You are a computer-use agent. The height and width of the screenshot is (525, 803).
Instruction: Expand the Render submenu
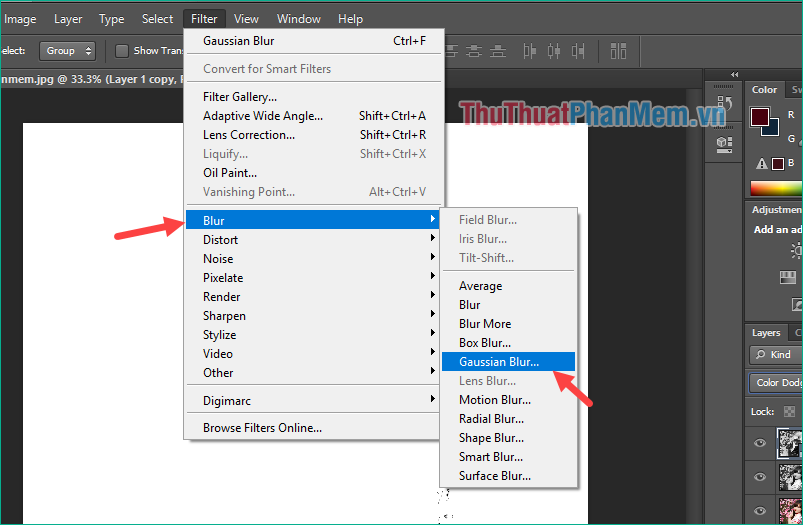click(311, 297)
